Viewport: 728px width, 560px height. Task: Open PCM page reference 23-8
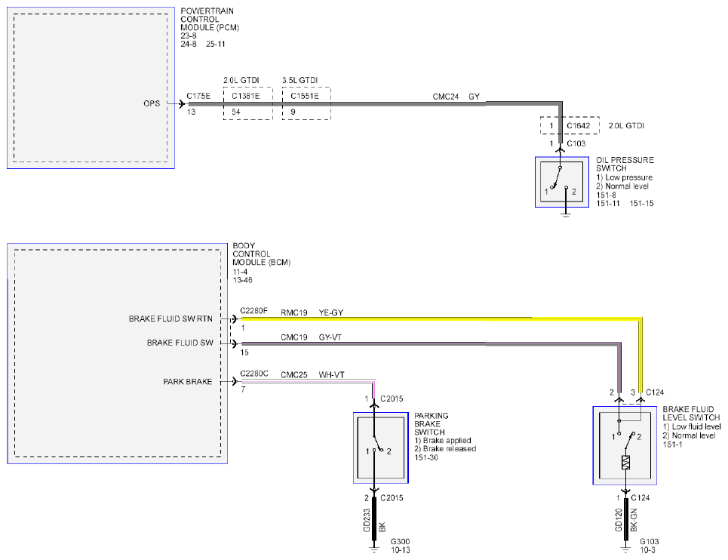(189, 35)
